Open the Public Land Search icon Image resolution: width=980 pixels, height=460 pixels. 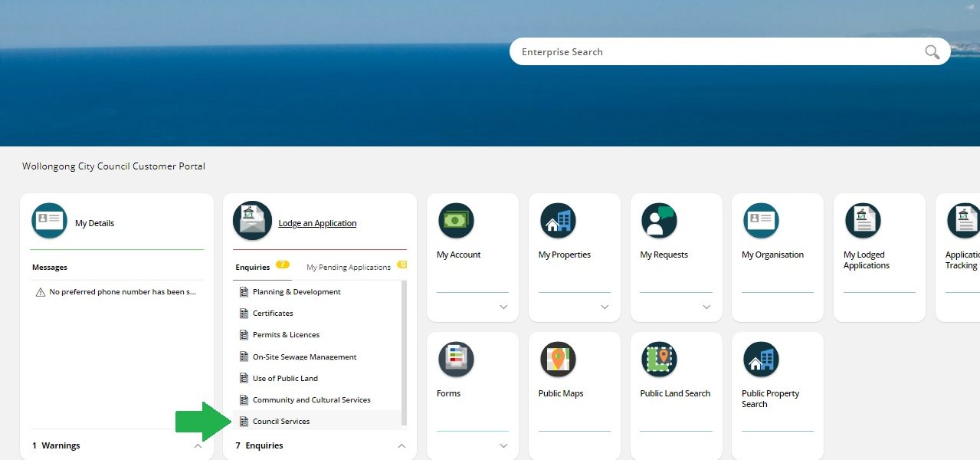659,360
